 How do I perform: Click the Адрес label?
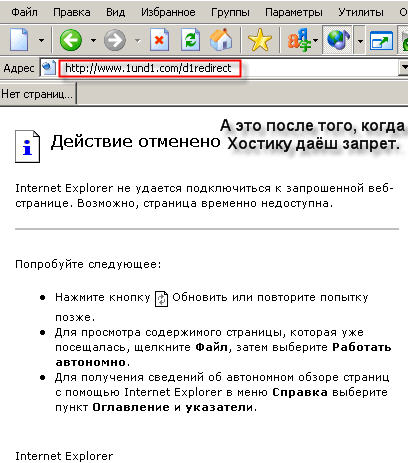click(19, 68)
